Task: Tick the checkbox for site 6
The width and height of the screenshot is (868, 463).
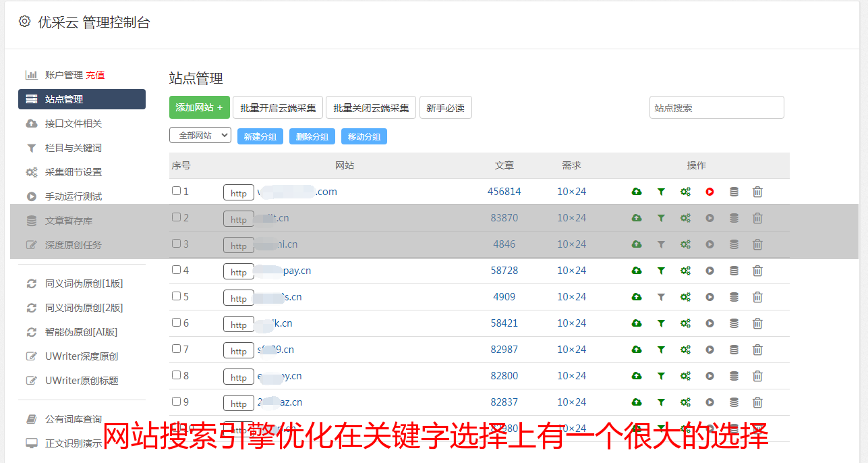Action: pyautogui.click(x=176, y=323)
